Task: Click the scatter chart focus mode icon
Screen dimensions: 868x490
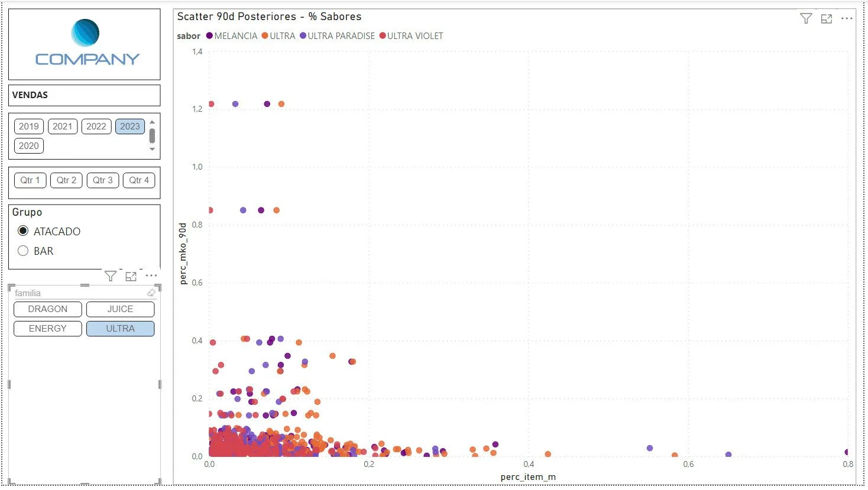Action: (x=826, y=19)
